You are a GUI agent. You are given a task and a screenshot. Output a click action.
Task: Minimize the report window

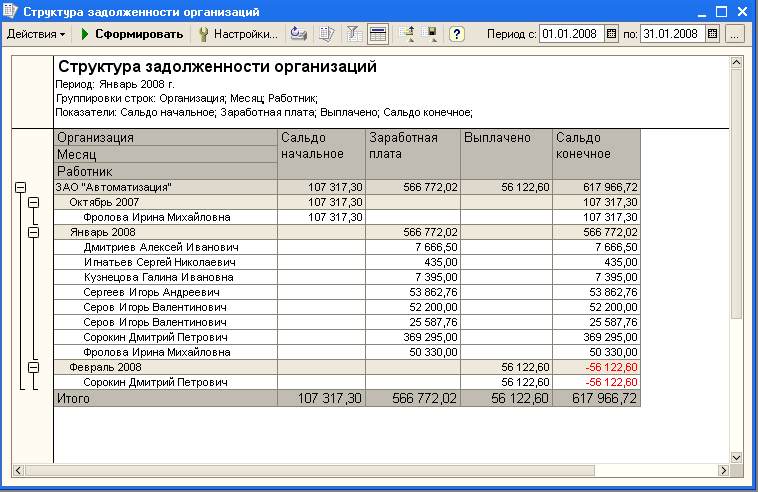[x=700, y=12]
